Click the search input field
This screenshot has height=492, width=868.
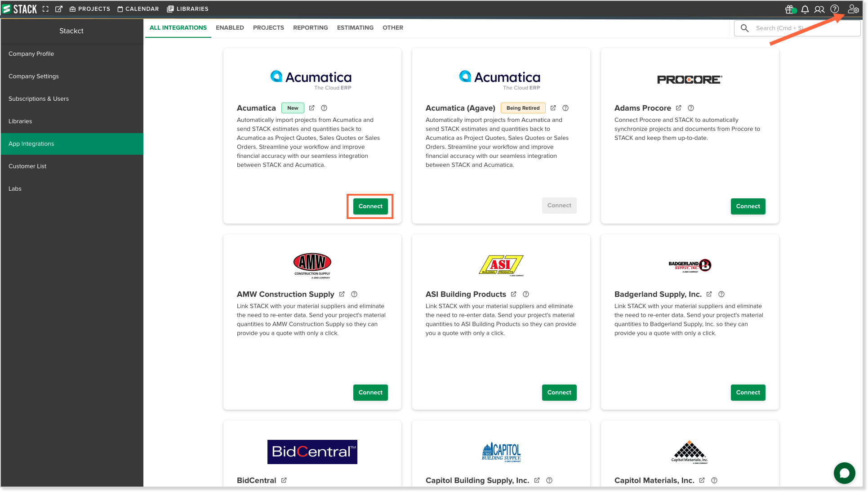click(797, 28)
